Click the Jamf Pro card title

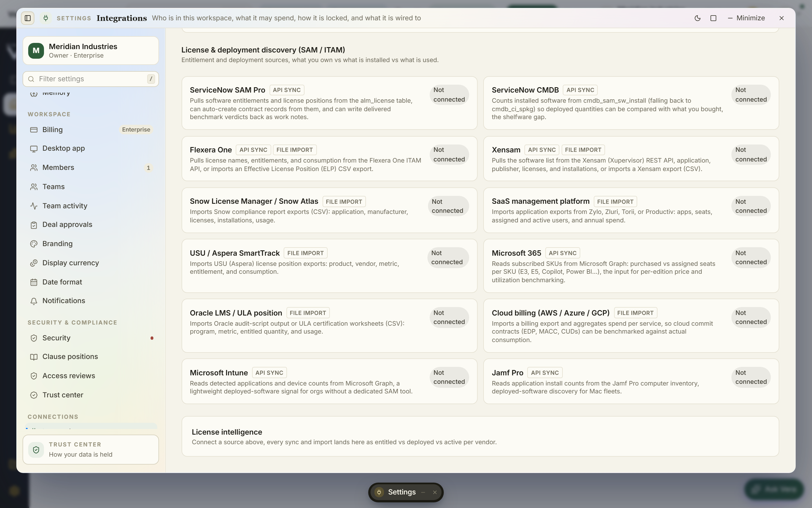click(x=507, y=373)
